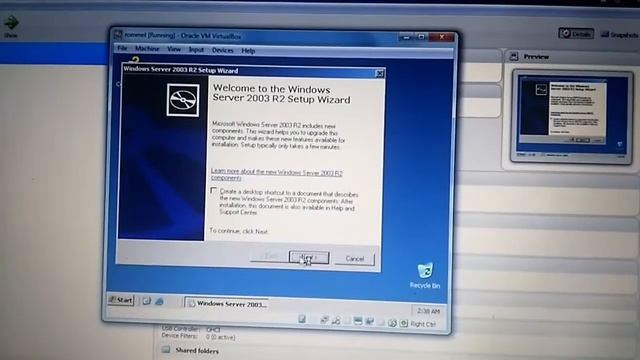Click Next in the Setup Wizard
The height and width of the screenshot is (360, 640).
coord(309,257)
